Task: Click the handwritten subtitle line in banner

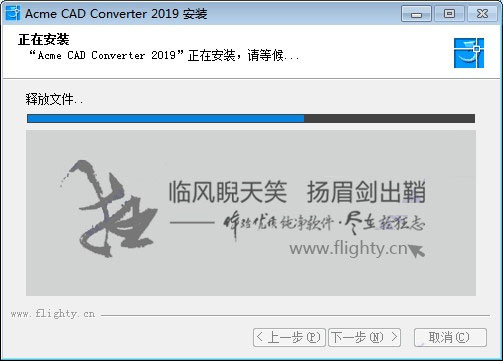Action: coord(324,222)
